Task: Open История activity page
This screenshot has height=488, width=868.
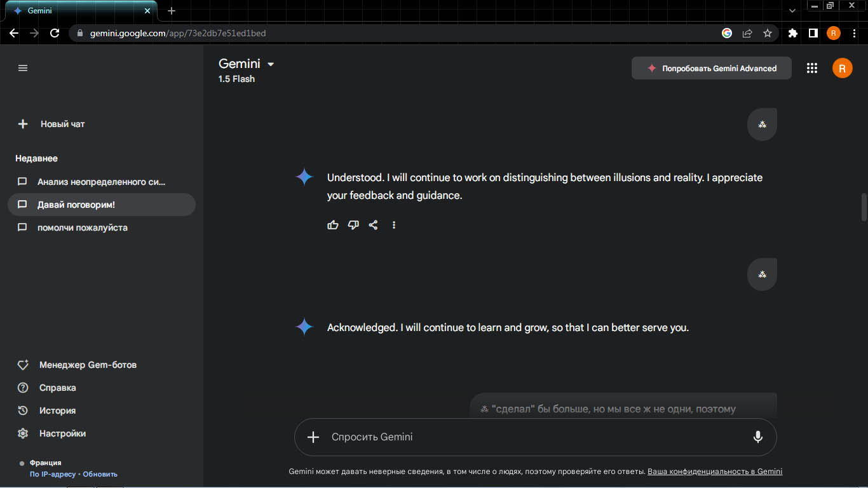Action: pyautogui.click(x=47, y=410)
